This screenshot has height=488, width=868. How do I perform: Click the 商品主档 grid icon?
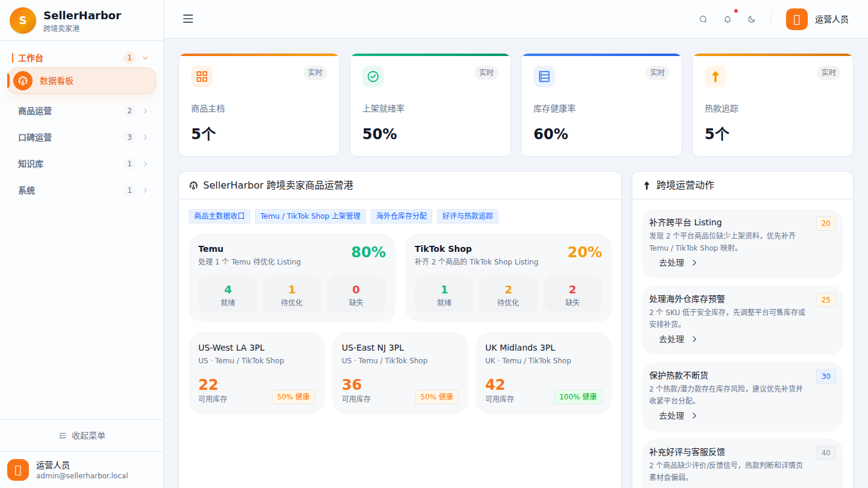click(x=202, y=77)
